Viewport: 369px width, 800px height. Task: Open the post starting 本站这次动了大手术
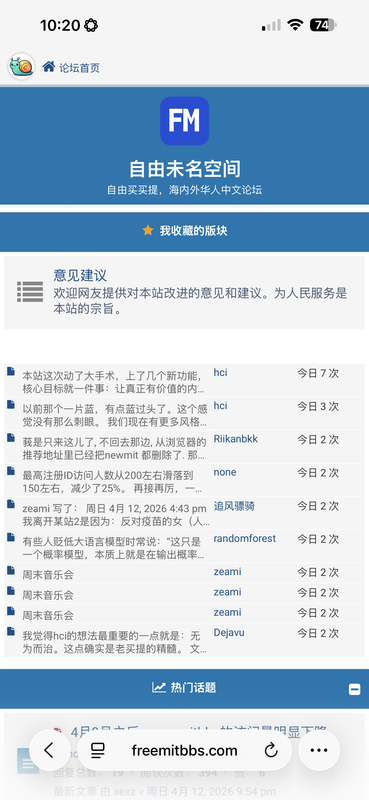(x=114, y=383)
